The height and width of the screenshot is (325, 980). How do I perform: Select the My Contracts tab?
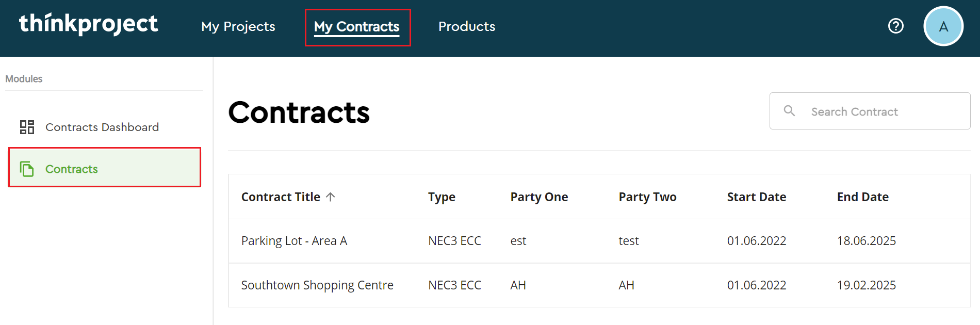[x=357, y=26]
